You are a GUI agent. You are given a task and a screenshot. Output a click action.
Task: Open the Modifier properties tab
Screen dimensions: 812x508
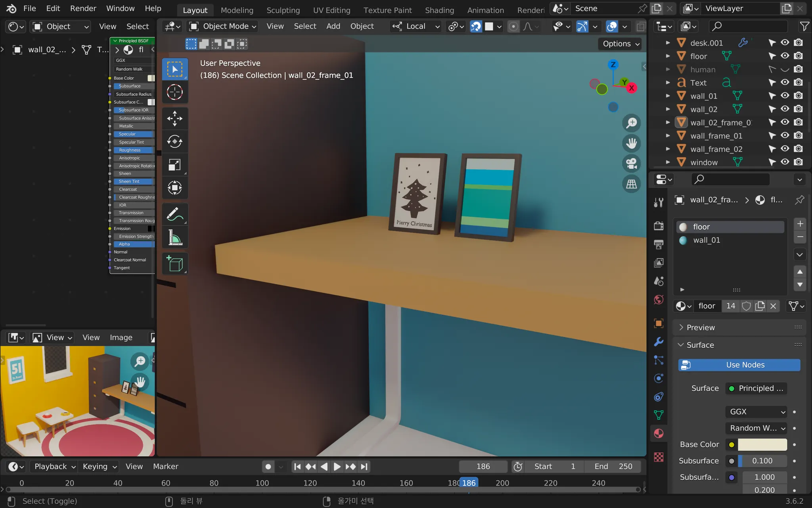coord(659,342)
